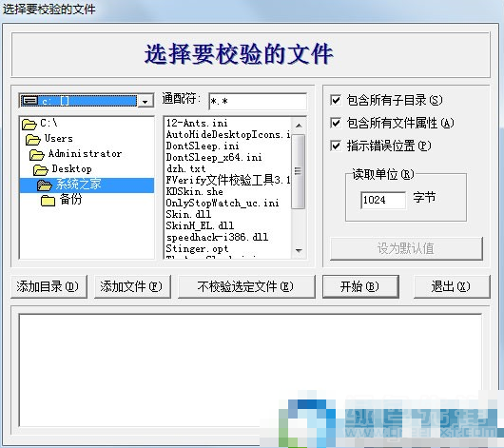The width and height of the screenshot is (504, 448).
Task: Click folder icon next to Desktop
Action: pos(41,170)
